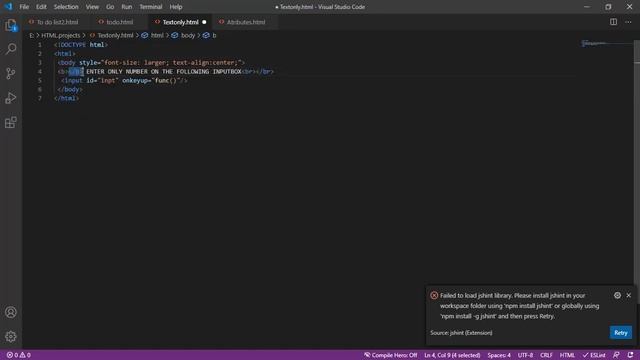The image size is (640, 360).
Task: Open the Edit menu
Action: [x=41, y=7]
